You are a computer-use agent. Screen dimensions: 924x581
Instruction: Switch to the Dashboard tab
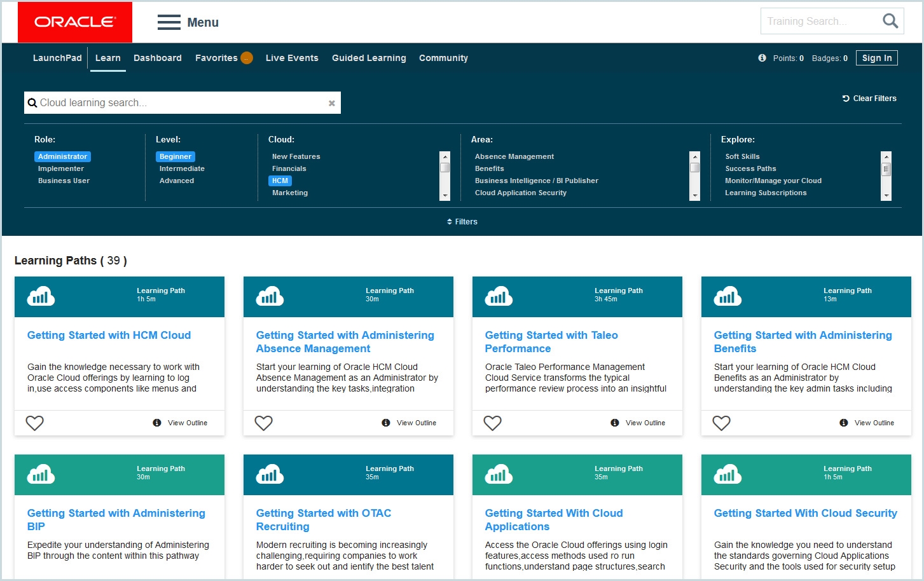157,58
